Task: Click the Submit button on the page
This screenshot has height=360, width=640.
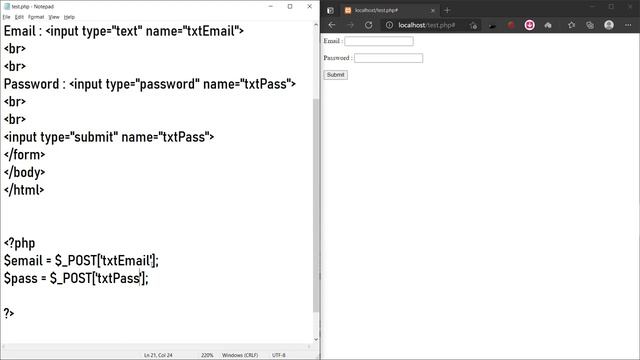Action: pos(336,75)
